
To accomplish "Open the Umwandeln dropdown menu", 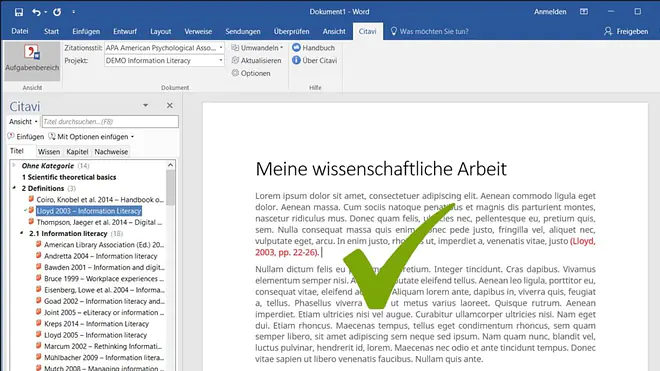I will (x=257, y=48).
